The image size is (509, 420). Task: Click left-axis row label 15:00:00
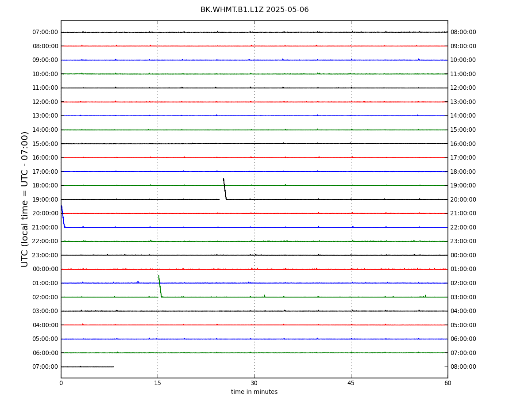pyautogui.click(x=46, y=144)
